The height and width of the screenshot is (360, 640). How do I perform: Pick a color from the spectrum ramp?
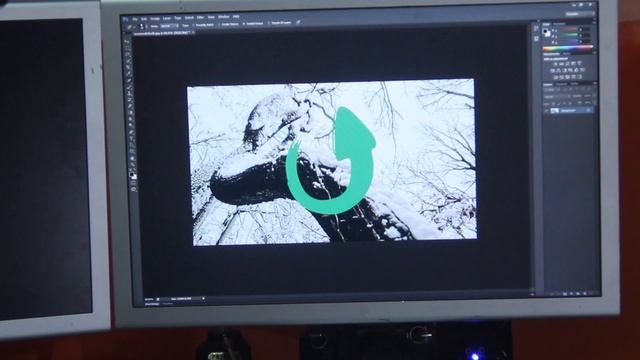click(x=568, y=49)
